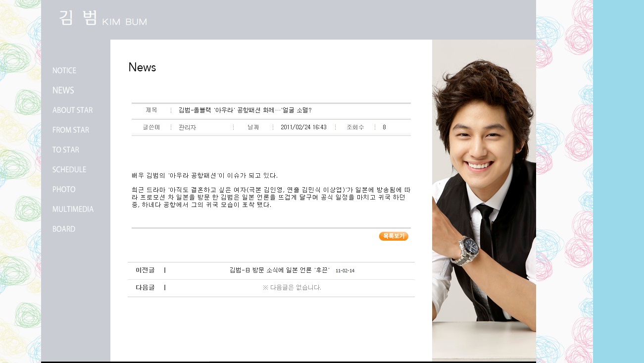The image size is (644, 363).
Task: Select NEWS in the sidebar
Action: pyautogui.click(x=63, y=91)
